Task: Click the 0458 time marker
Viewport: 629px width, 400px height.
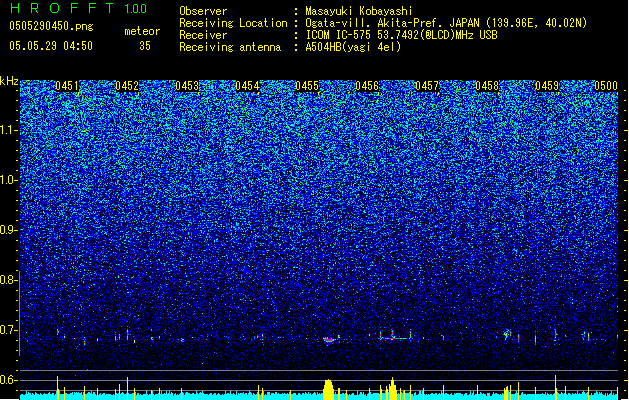Action: tap(487, 86)
